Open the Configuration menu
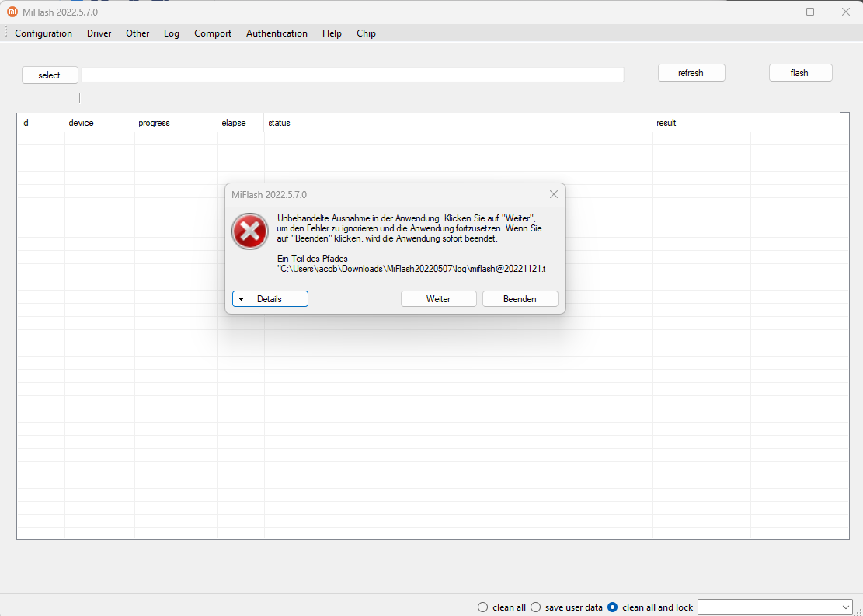 click(43, 33)
